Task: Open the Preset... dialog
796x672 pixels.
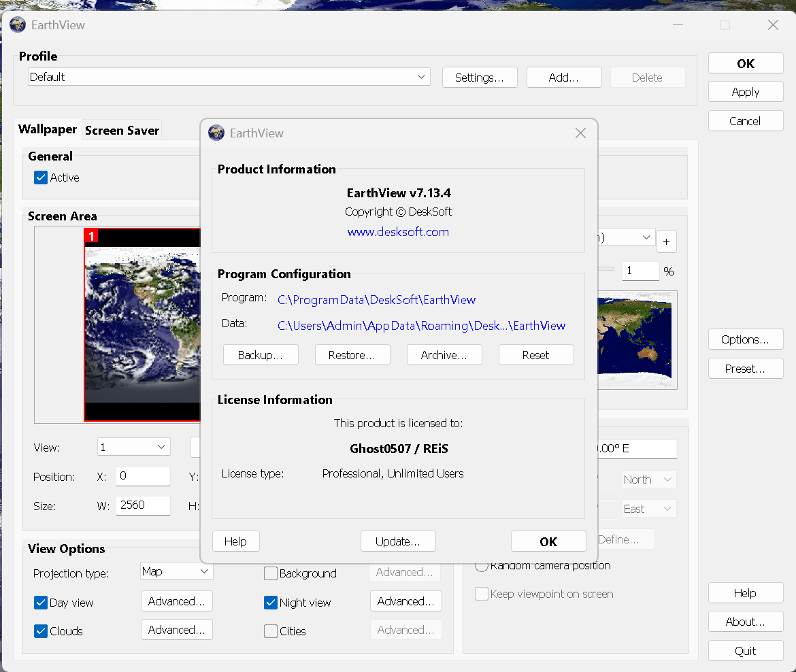Action: (x=746, y=369)
